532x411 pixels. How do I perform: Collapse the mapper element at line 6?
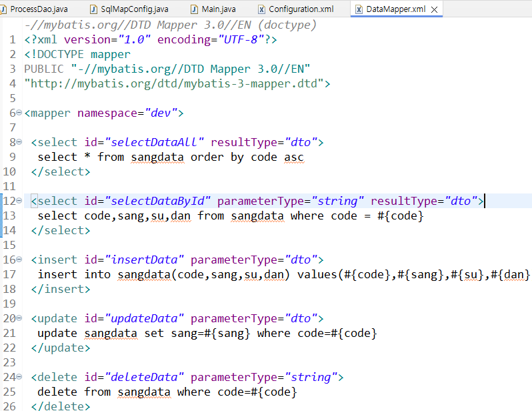click(19, 113)
